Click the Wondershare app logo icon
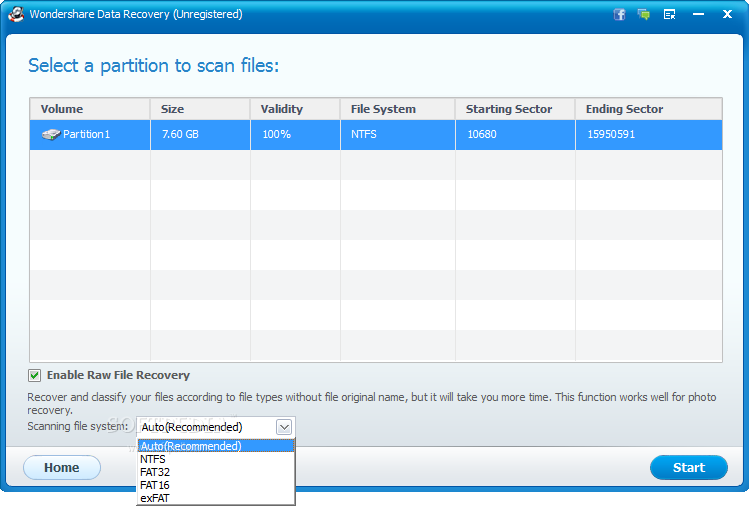The image size is (749, 506). pyautogui.click(x=16, y=14)
